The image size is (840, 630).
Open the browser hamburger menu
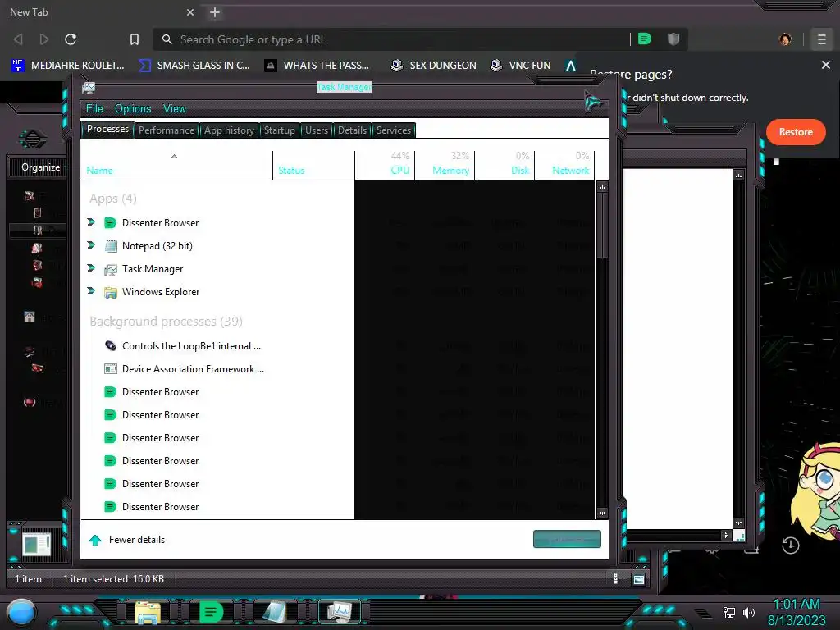[822, 39]
